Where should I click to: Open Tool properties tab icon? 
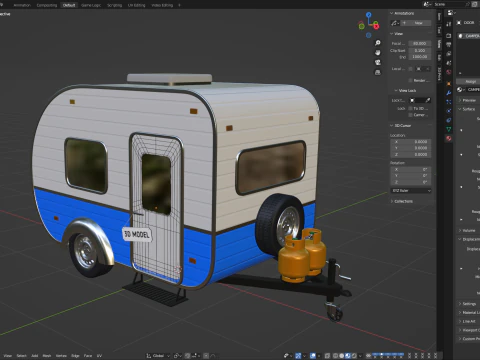click(449, 24)
